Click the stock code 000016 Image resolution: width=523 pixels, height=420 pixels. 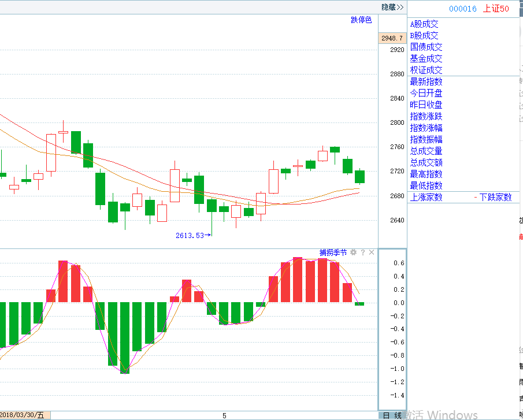pos(463,9)
